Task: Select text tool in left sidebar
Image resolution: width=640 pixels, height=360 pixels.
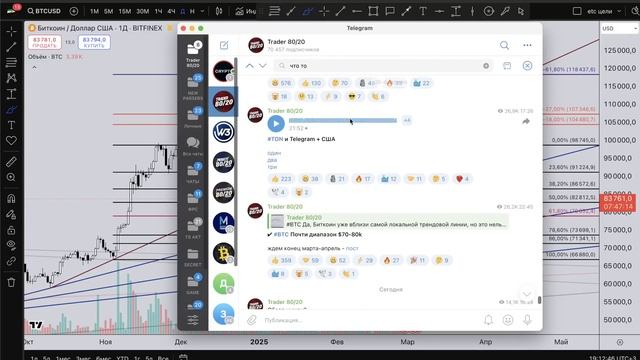Action: [11, 125]
